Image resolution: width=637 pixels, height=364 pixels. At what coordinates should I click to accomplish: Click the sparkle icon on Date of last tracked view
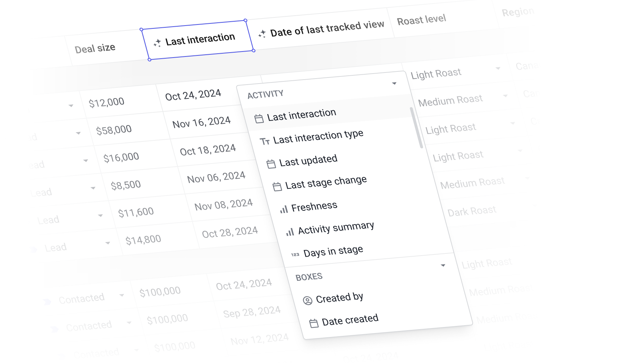pos(262,33)
